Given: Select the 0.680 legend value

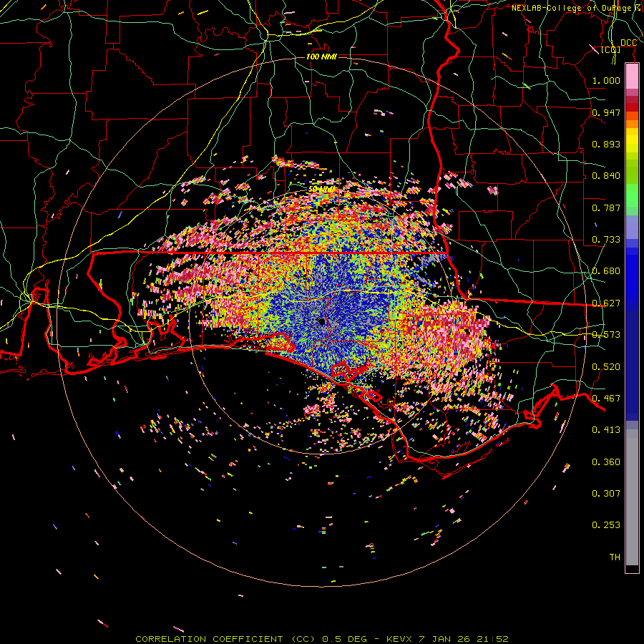Looking at the screenshot, I should [x=606, y=271].
